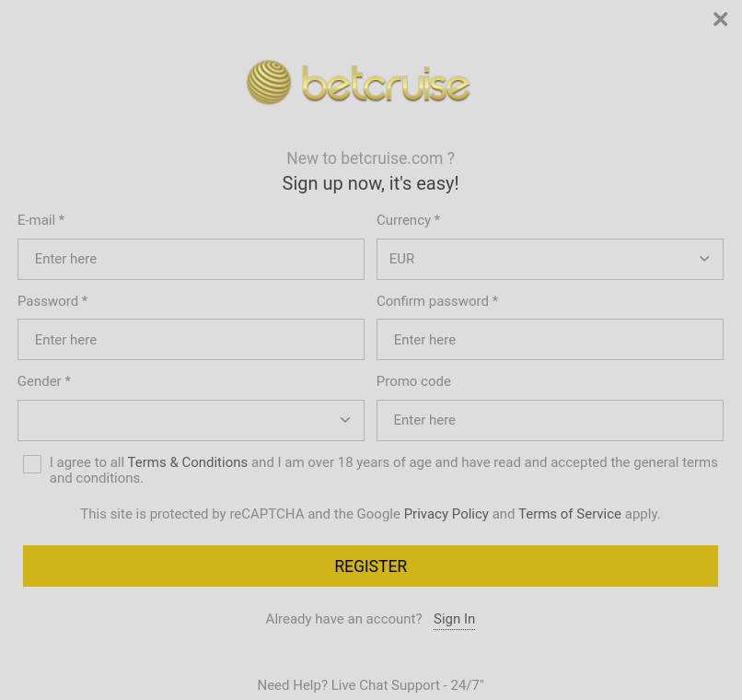This screenshot has height=700, width=742.
Task: Tick the Terms & Conditions agreement checkbox
Action: pyautogui.click(x=32, y=464)
